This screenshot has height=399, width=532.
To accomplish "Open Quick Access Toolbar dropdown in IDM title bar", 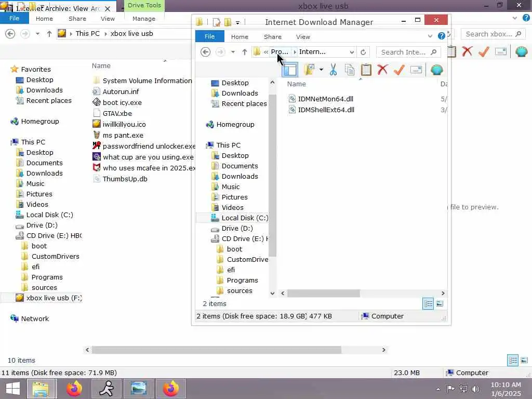I will coord(238,23).
